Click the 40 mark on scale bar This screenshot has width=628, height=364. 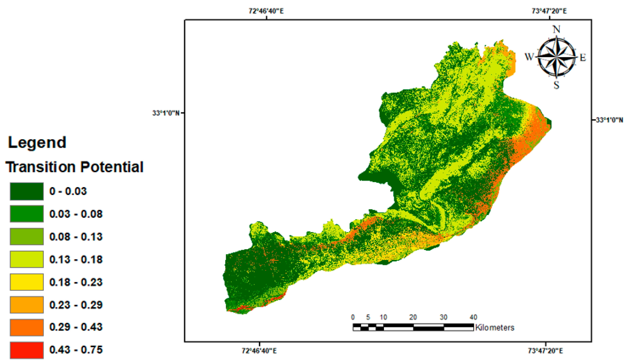[473, 317]
